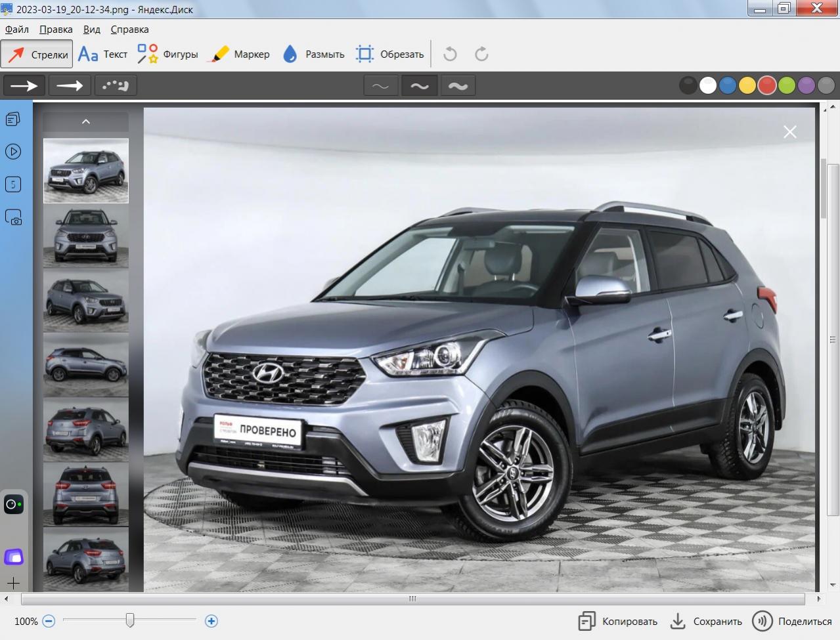Open the Файл menu
Screen dimensions: 840x640
(17, 29)
